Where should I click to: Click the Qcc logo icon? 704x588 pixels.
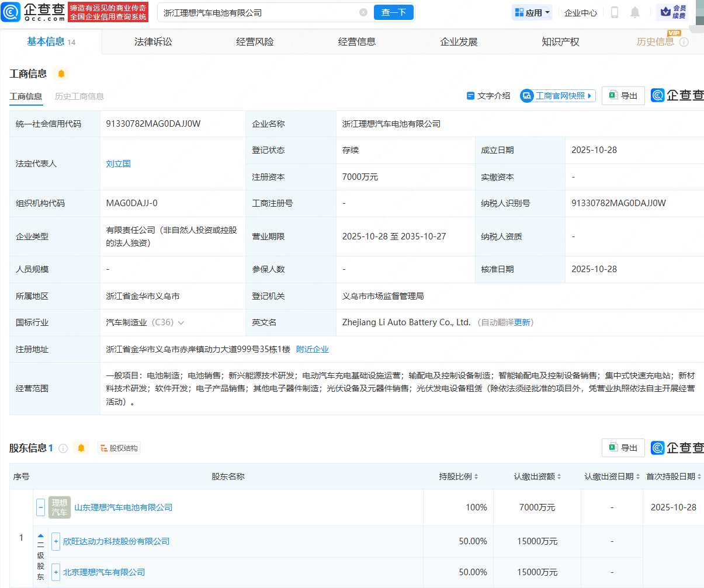(x=11, y=12)
